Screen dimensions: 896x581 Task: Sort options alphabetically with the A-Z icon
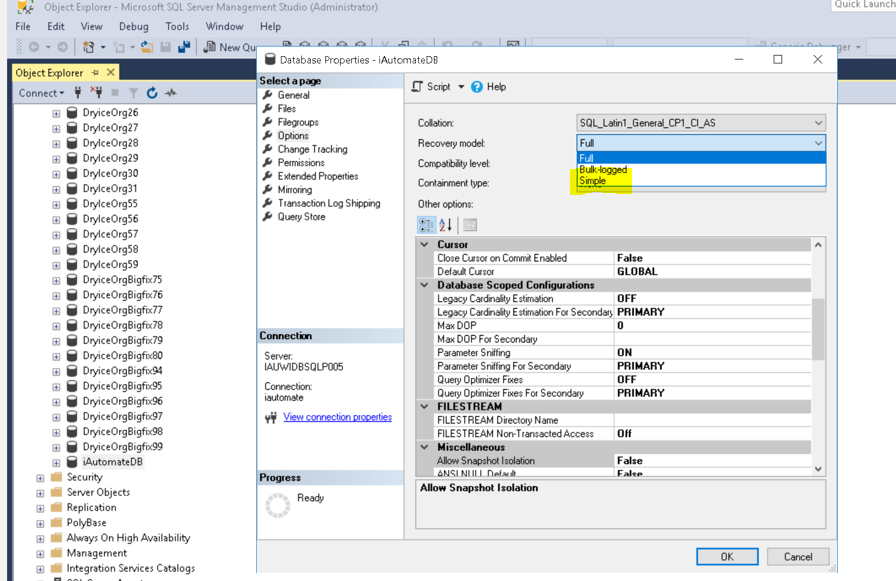click(446, 225)
